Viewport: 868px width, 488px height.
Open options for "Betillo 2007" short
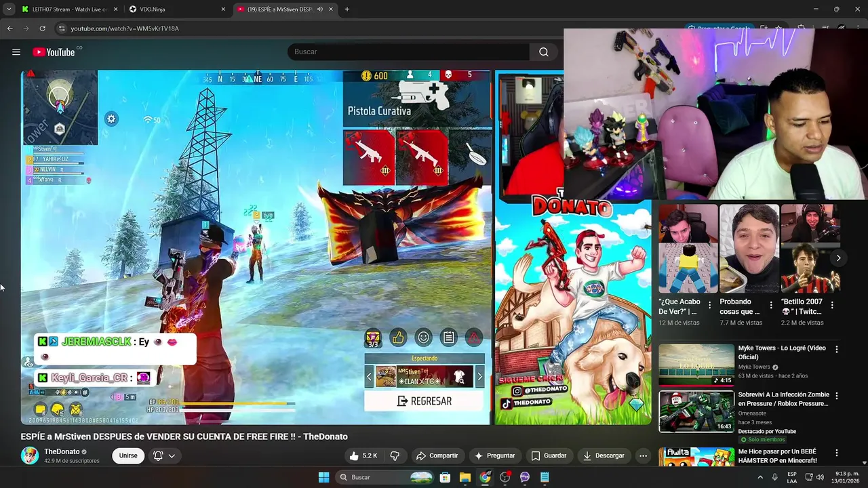point(832,305)
